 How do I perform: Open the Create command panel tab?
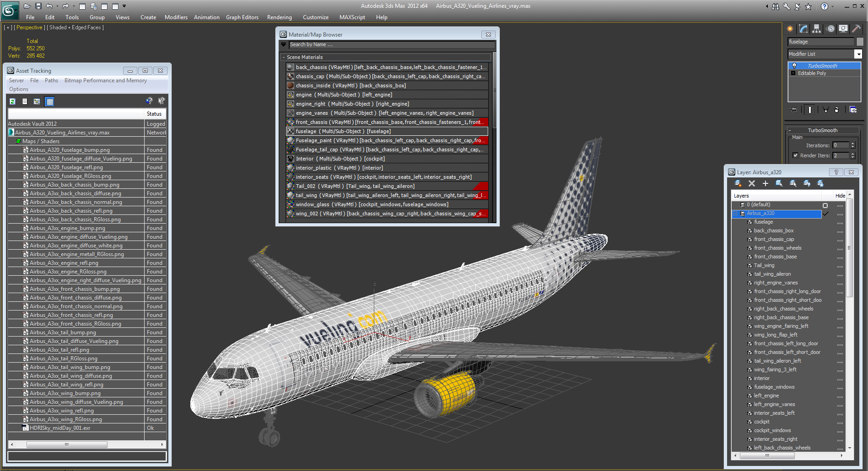pos(790,29)
